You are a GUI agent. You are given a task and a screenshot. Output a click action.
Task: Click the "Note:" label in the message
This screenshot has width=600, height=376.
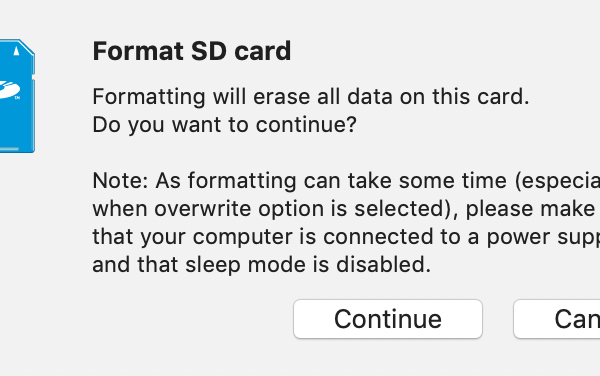pos(120,181)
